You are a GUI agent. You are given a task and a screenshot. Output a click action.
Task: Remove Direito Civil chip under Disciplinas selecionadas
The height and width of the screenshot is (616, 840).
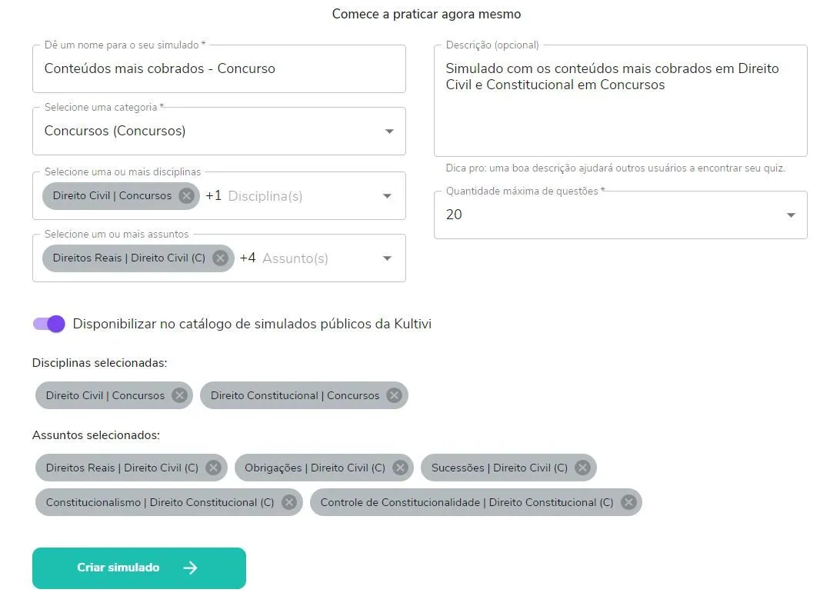[x=179, y=395]
